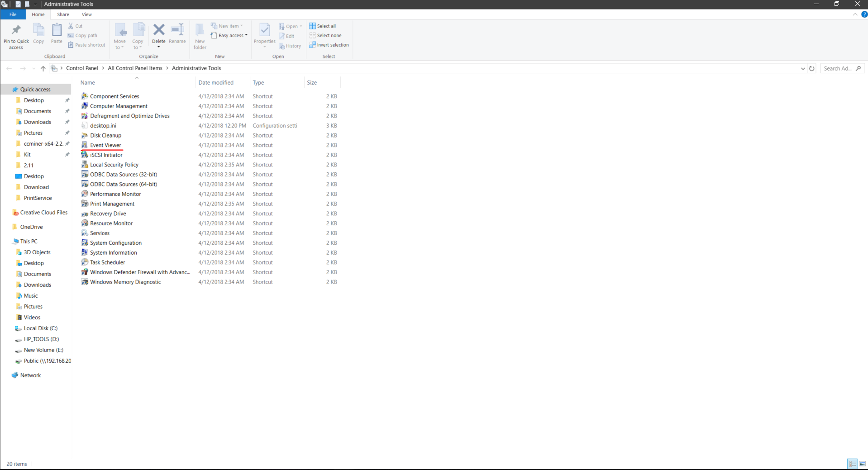This screenshot has width=868, height=470.
Task: Select the Services gear icon
Action: (85, 233)
